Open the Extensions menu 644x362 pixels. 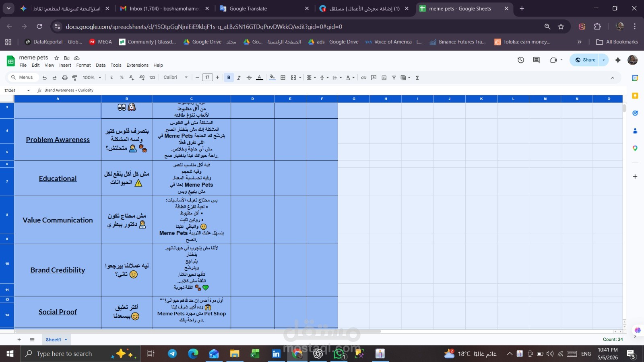[x=137, y=65]
